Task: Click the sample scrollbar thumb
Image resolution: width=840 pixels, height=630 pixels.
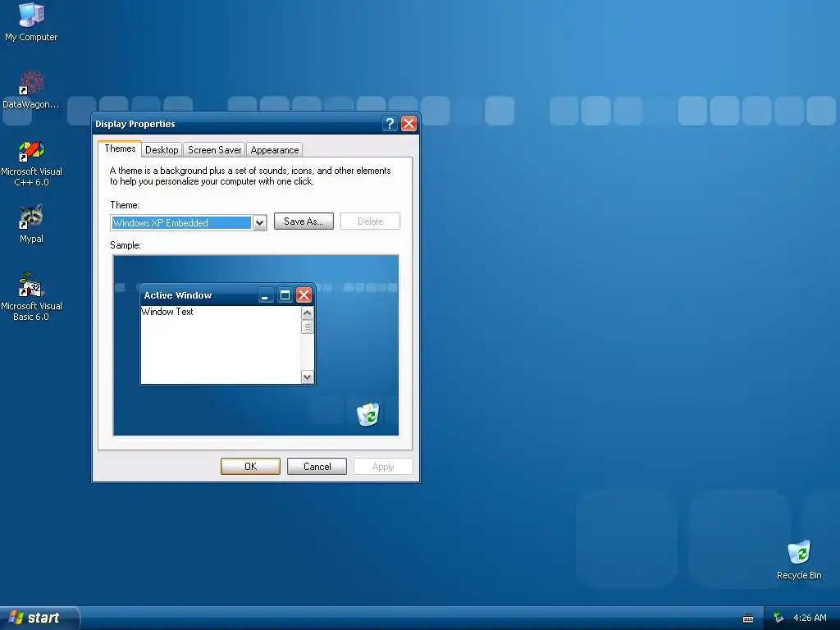Action: coord(307,326)
